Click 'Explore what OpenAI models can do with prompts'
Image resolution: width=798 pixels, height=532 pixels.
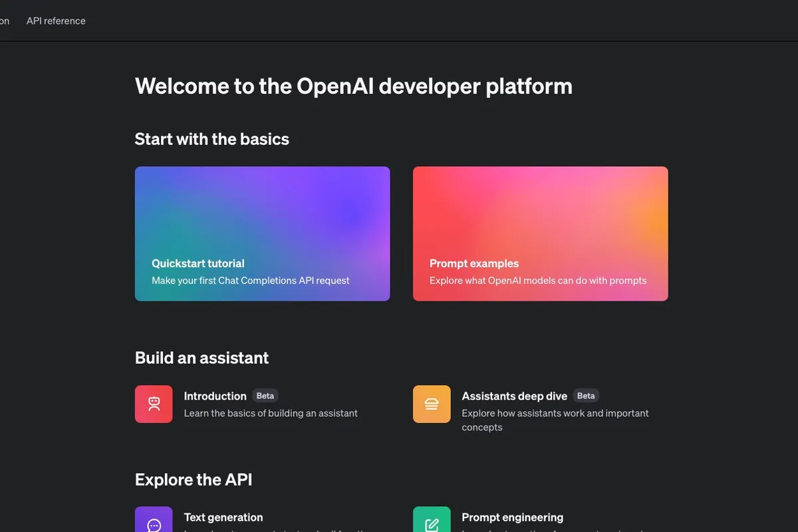[538, 281]
